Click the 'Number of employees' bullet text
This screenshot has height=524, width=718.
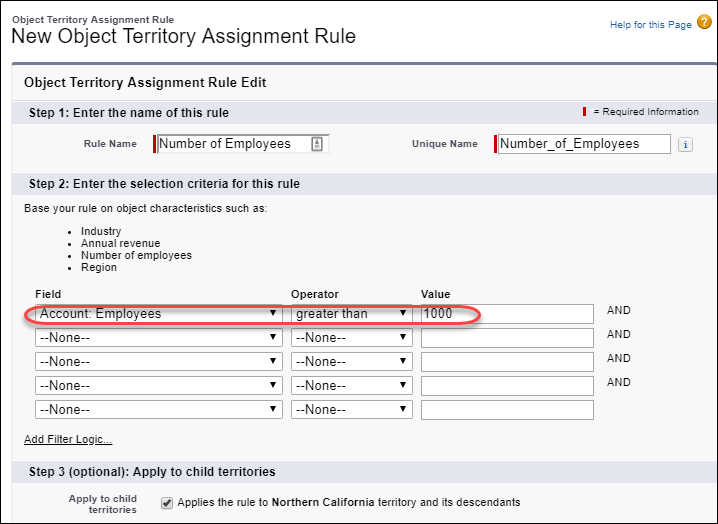pos(136,255)
